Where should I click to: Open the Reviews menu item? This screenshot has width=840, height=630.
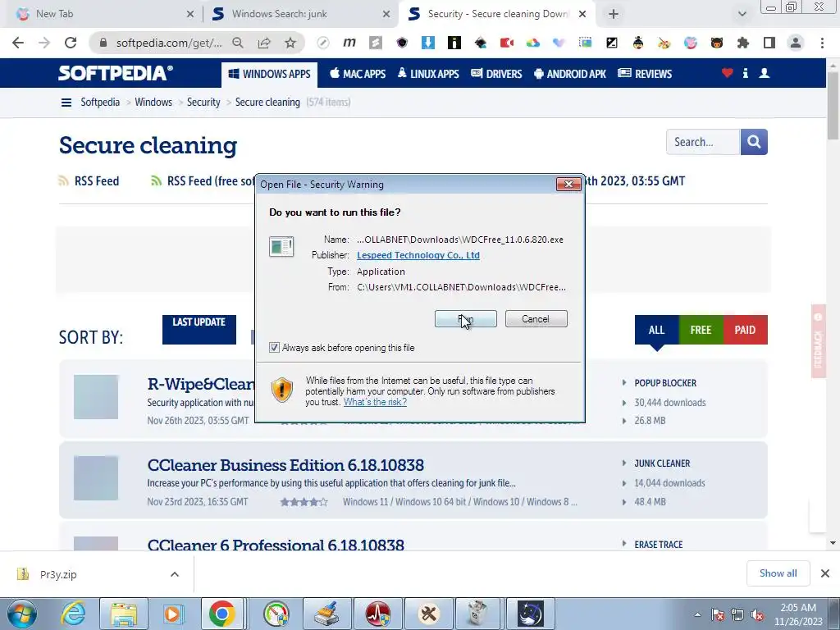645,74
